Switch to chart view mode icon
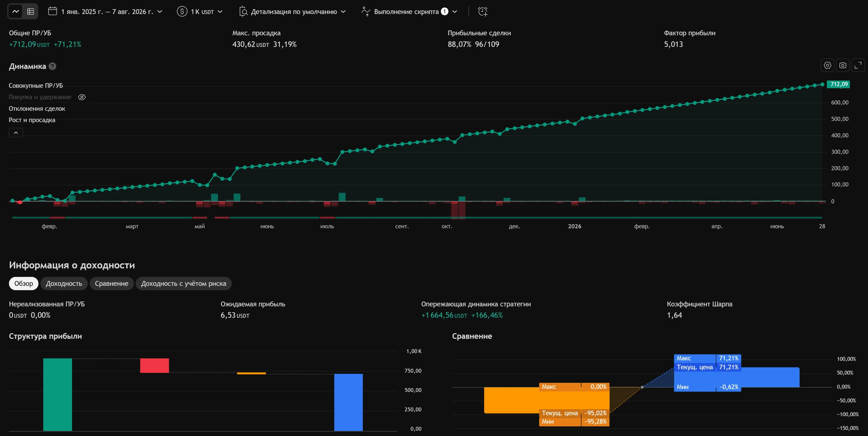The width and height of the screenshot is (868, 436). [15, 11]
